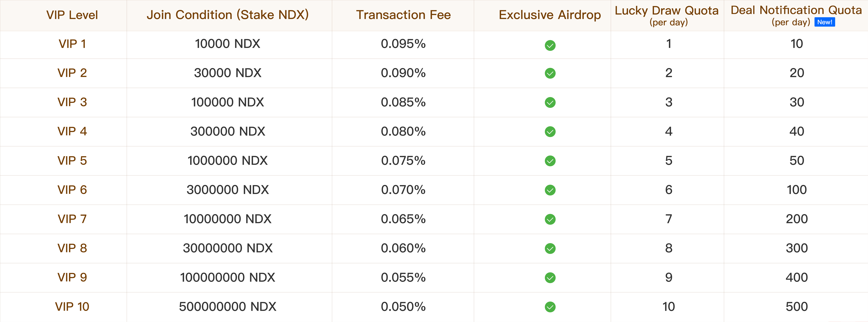
Task: Select the VIP Level column header
Action: 72,15
